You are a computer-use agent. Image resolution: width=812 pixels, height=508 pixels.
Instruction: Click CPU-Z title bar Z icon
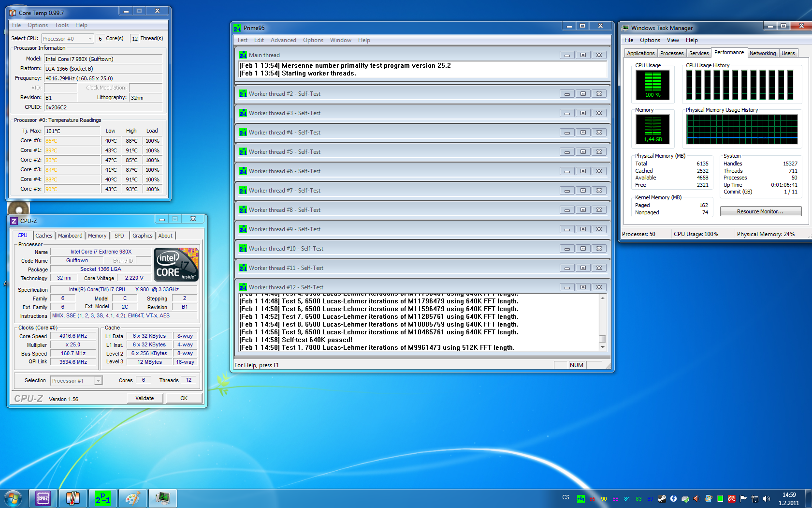tap(14, 221)
